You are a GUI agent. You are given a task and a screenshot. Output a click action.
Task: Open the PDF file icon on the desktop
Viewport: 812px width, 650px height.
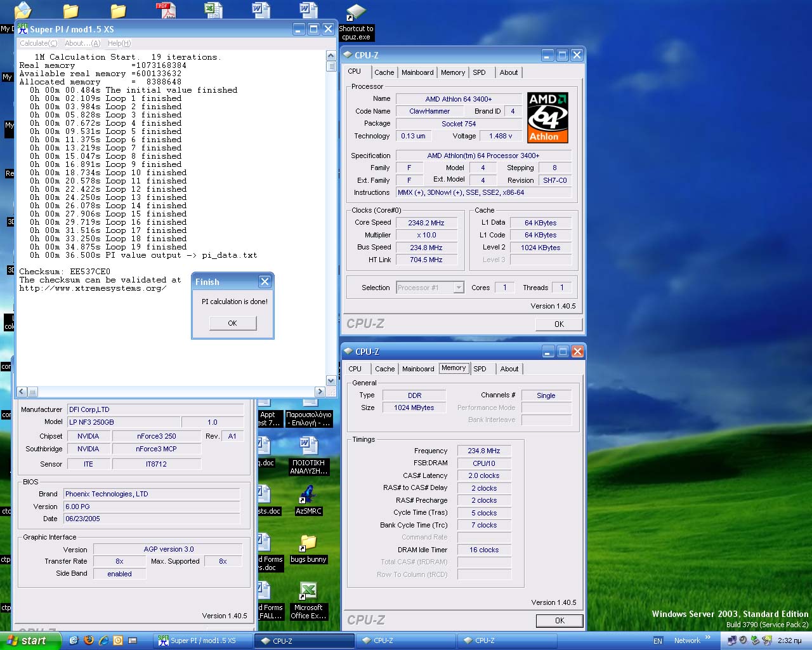click(166, 10)
